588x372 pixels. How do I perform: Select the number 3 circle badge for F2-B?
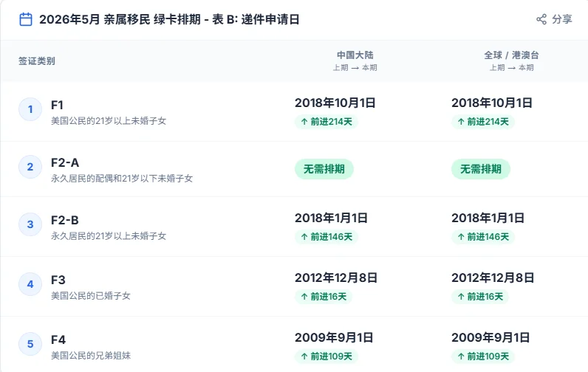pos(30,225)
